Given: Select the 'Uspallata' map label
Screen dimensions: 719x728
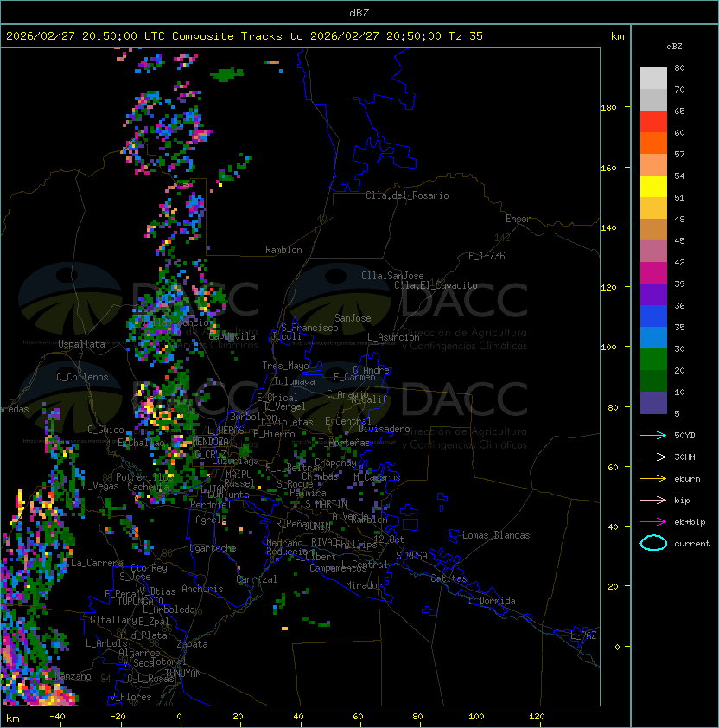Looking at the screenshot, I should tap(81, 344).
